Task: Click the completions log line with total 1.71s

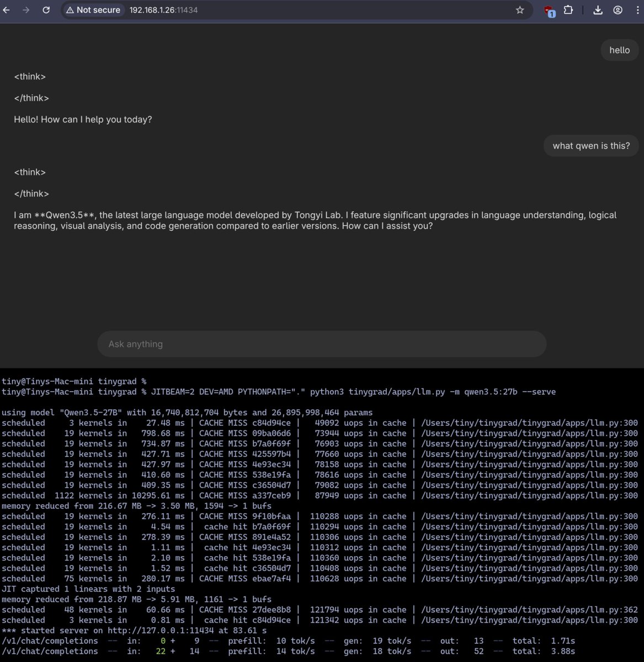Action: tap(289, 640)
